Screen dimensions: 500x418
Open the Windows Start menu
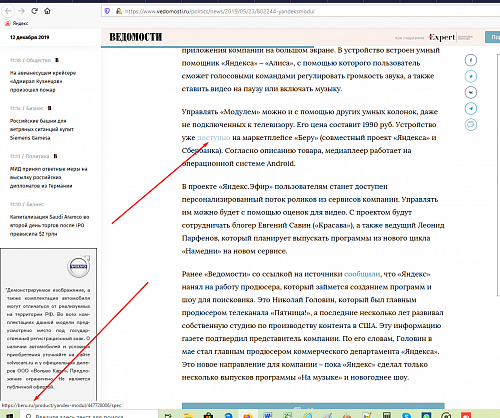[9, 415]
